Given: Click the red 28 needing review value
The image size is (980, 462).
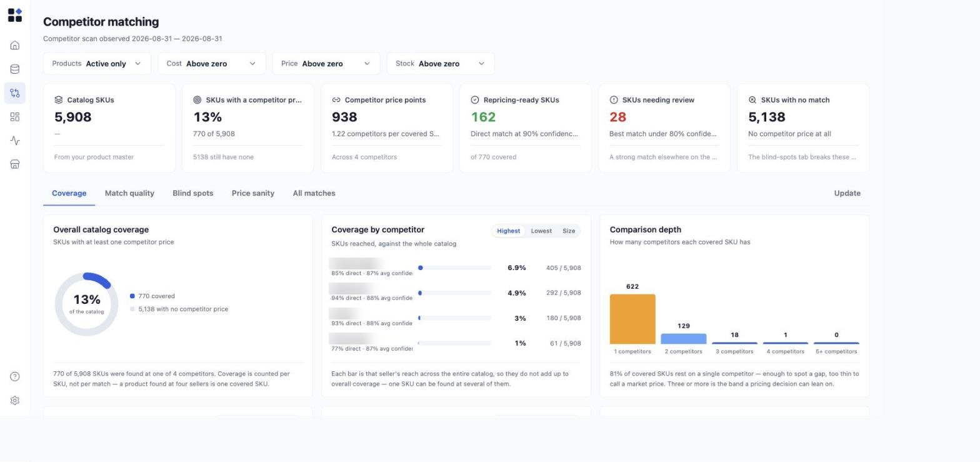Looking at the screenshot, I should click(x=617, y=117).
